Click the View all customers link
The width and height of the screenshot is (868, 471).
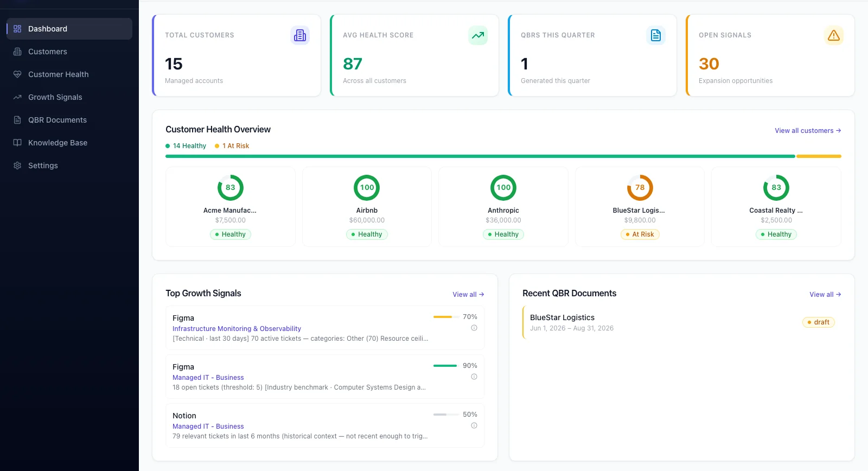[808, 131]
